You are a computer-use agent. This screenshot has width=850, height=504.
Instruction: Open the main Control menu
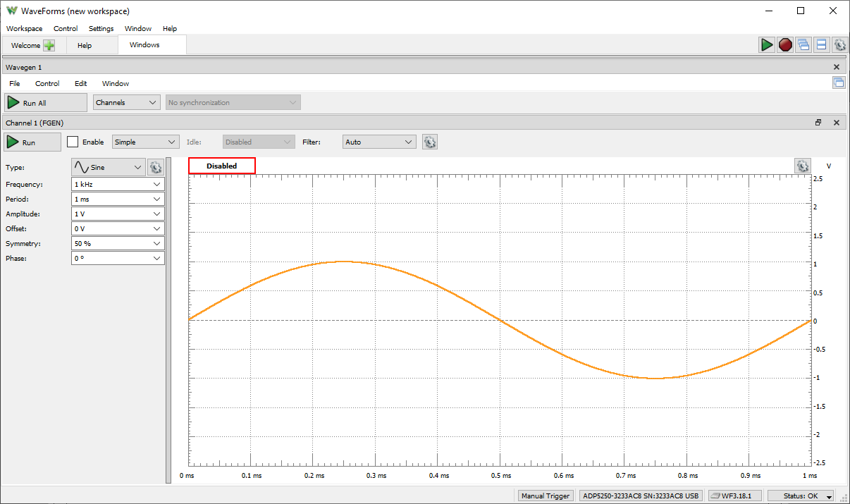(x=66, y=29)
